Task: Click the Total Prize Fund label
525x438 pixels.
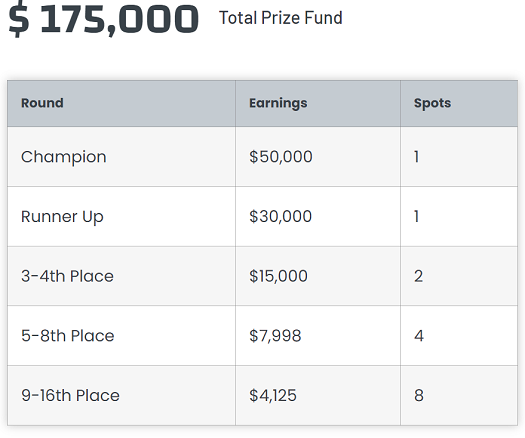Action: (x=281, y=18)
